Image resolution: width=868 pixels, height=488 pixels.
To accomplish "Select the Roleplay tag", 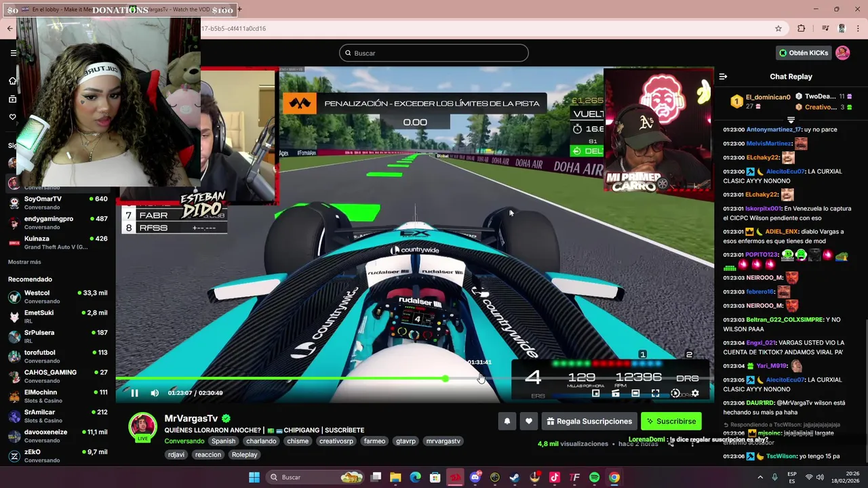I will pos(245,455).
